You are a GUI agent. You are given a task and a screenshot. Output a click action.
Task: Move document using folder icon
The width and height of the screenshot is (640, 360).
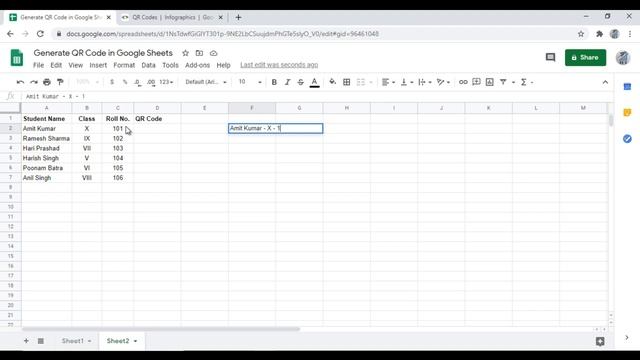tap(199, 53)
